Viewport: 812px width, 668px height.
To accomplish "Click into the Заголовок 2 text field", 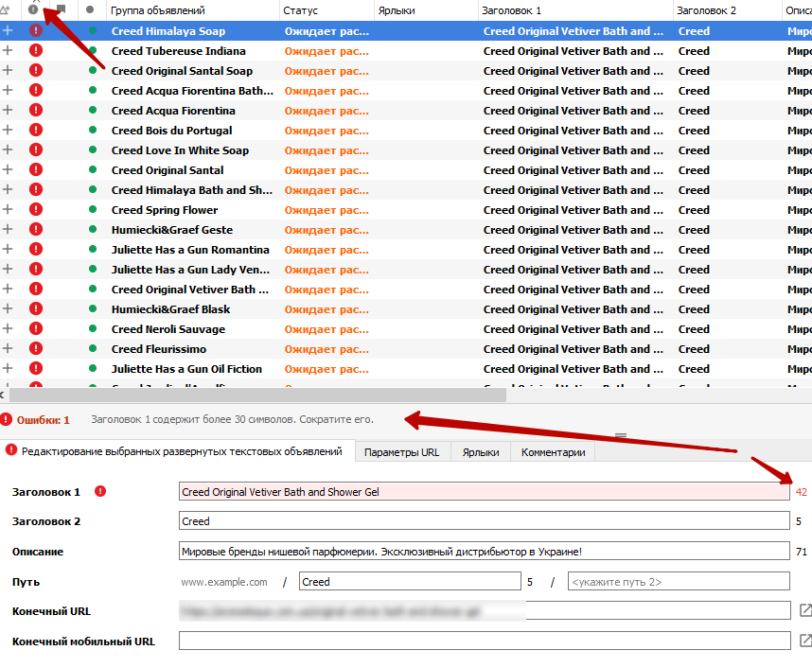I will coord(485,521).
